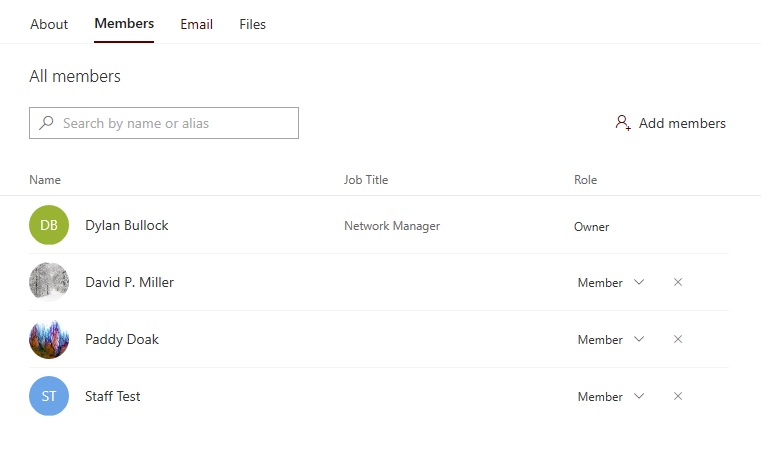Focus the Search by name or alias field

click(164, 123)
